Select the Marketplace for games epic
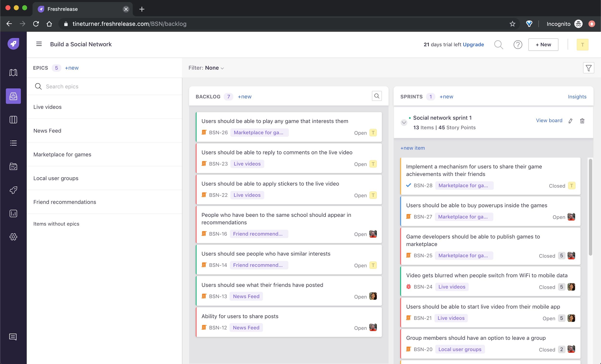 (x=104, y=154)
